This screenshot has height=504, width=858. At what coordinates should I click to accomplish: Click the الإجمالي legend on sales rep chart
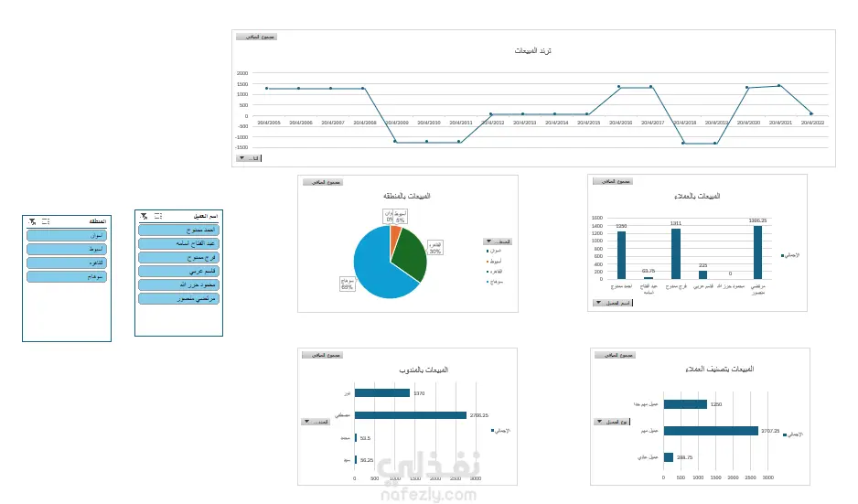(500, 431)
